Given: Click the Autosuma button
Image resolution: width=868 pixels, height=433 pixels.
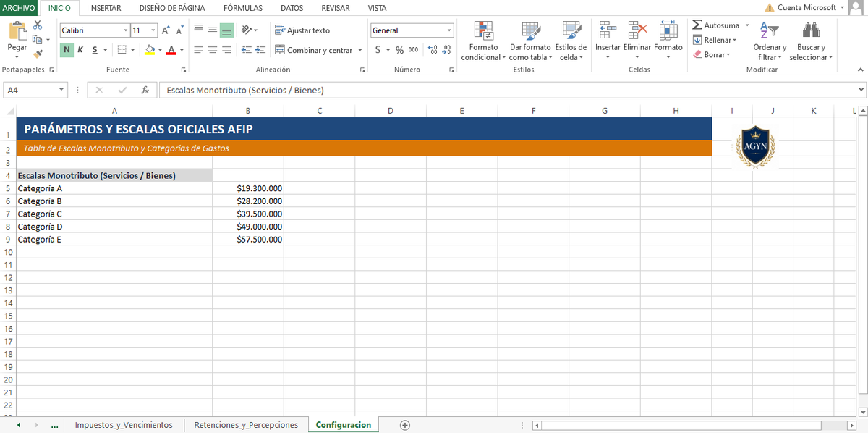Looking at the screenshot, I should (x=715, y=25).
